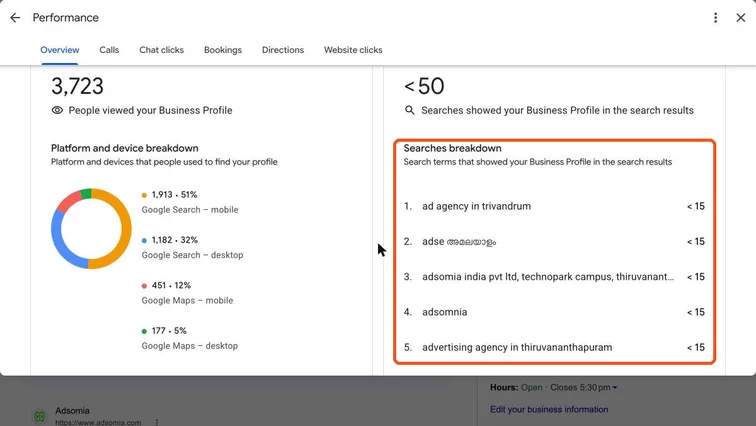Click the '< 50' searches count
Viewport: 756px width, 426px height.
click(x=424, y=87)
